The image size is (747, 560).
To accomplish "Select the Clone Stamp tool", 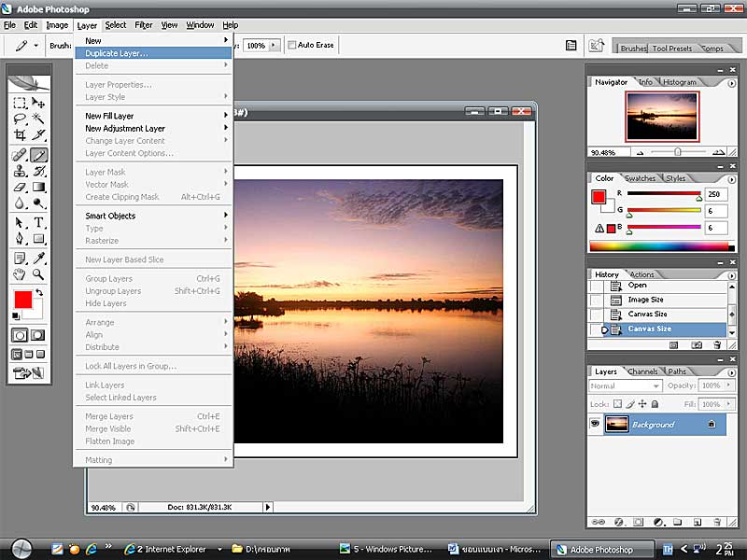I will coord(20,171).
